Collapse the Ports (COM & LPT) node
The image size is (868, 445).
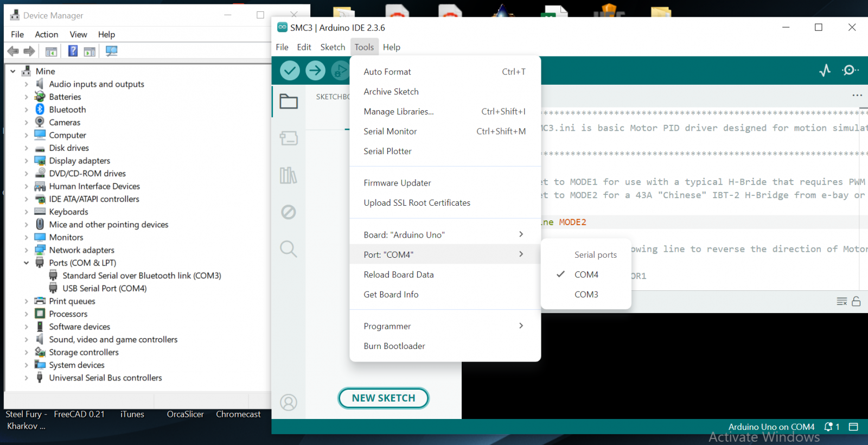click(x=26, y=263)
